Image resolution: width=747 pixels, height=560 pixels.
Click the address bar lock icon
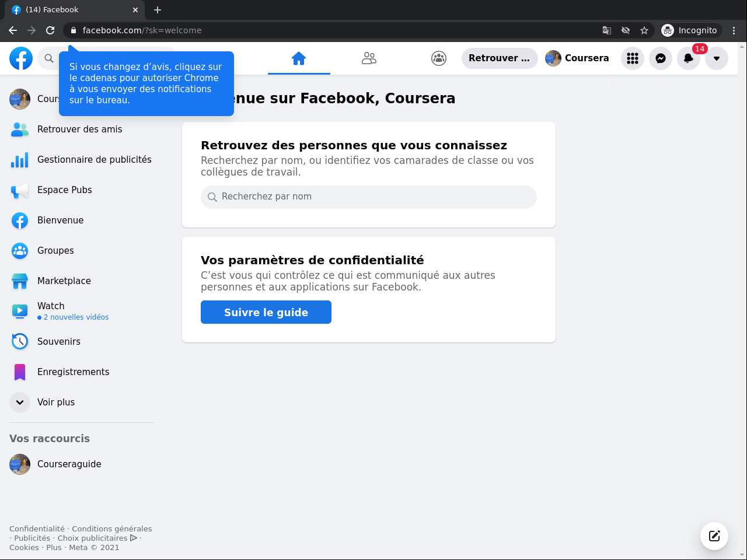click(x=73, y=30)
